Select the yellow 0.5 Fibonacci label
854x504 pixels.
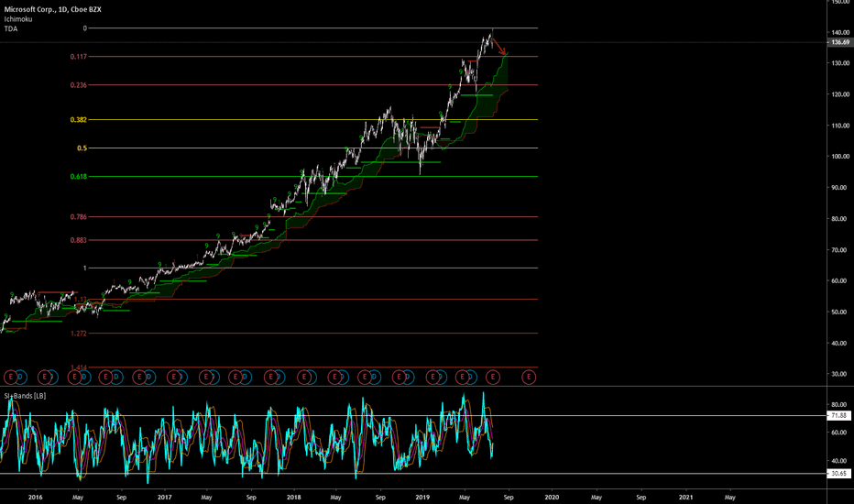coord(82,148)
